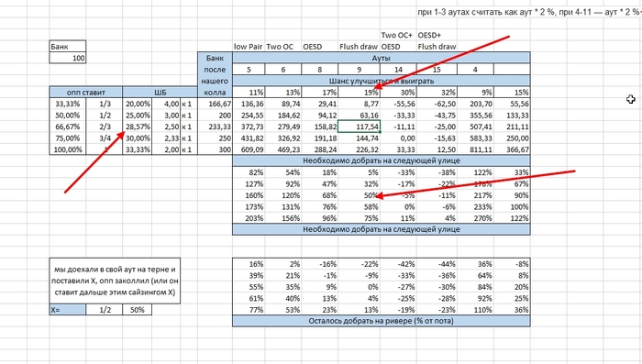642x364 pixels.
Task: Click the percentage cell "39%"
Action: pos(249,276)
